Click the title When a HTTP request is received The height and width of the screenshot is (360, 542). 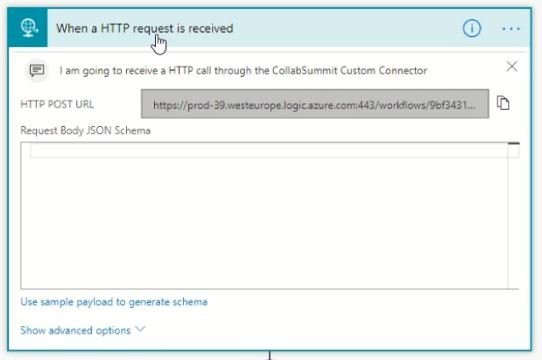point(145,28)
